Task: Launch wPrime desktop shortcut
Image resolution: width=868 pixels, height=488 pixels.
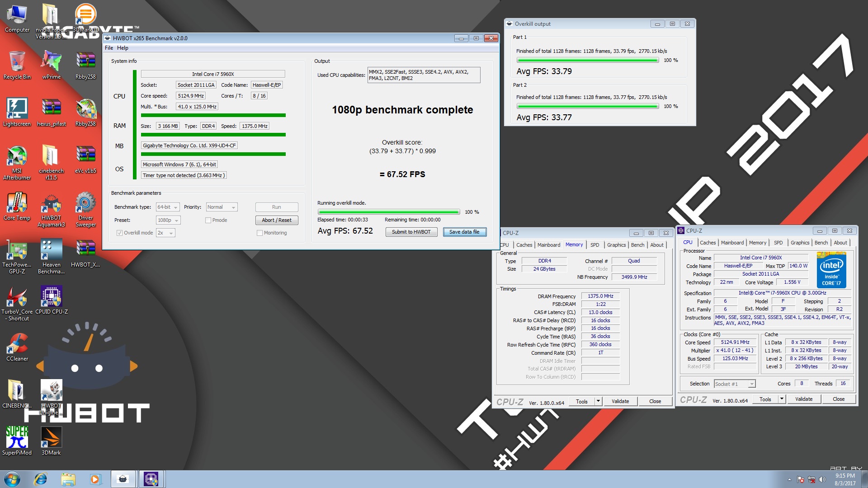Action: [x=51, y=65]
